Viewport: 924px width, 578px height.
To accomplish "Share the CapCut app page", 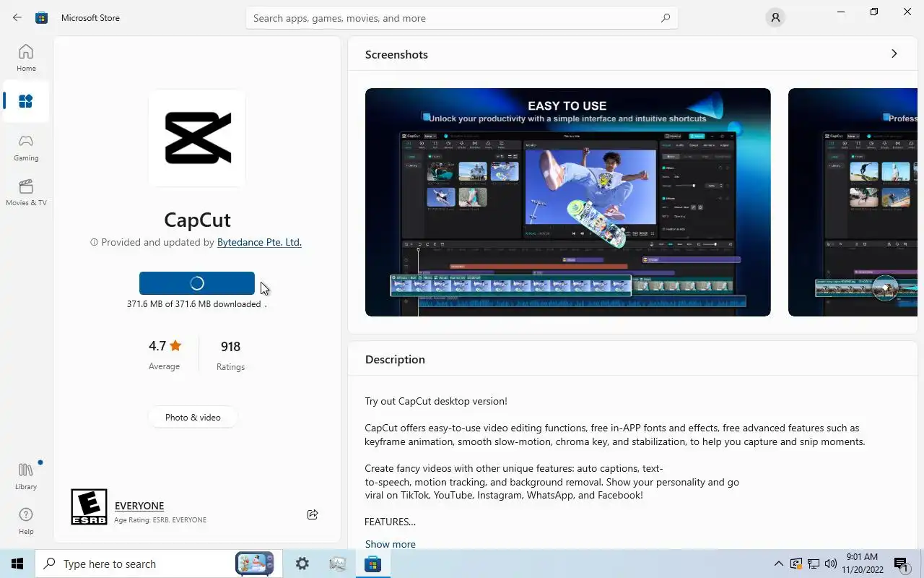I will point(313,514).
